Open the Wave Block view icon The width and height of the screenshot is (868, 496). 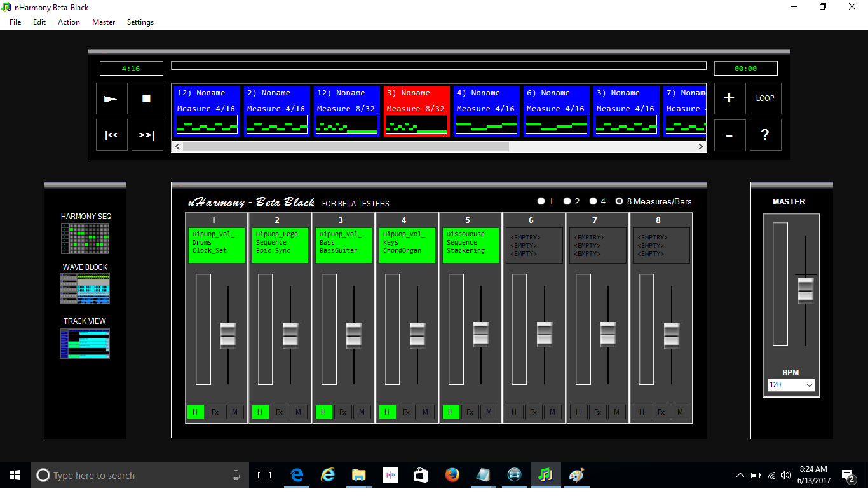point(85,289)
